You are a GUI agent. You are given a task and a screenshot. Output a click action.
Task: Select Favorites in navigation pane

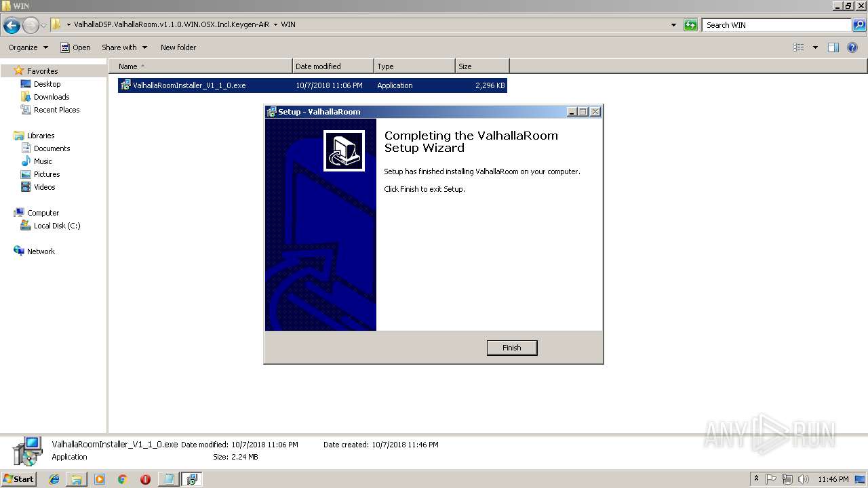point(42,71)
